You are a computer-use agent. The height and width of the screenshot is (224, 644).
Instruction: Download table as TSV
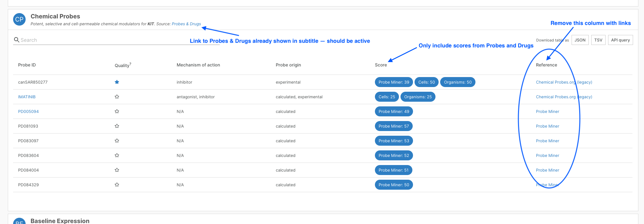[598, 40]
